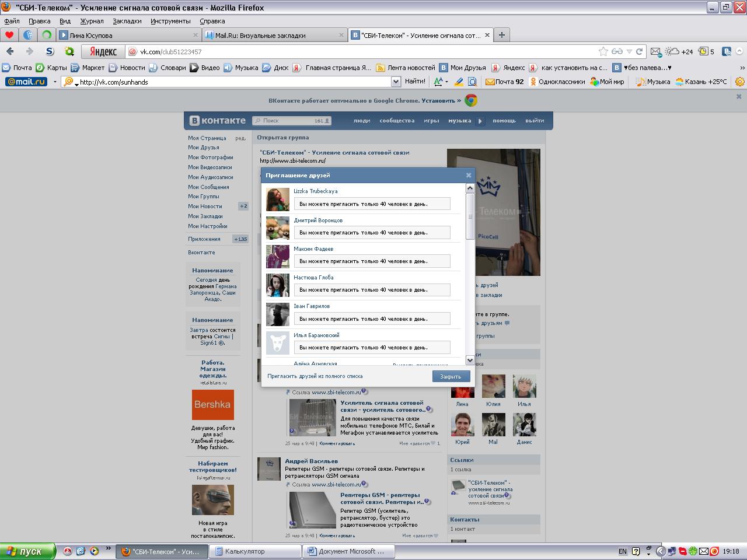
Task: Click the green circle pinned tab
Action: [47, 35]
